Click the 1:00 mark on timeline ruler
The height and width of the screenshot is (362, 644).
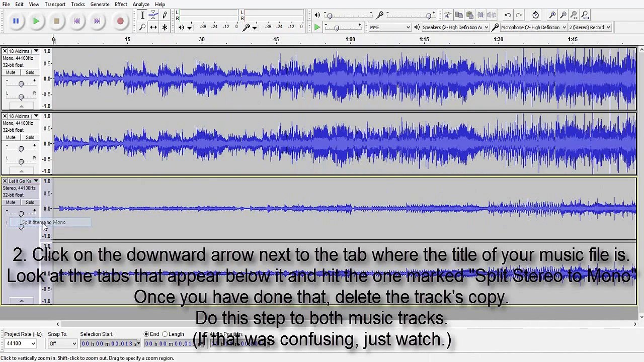point(350,39)
